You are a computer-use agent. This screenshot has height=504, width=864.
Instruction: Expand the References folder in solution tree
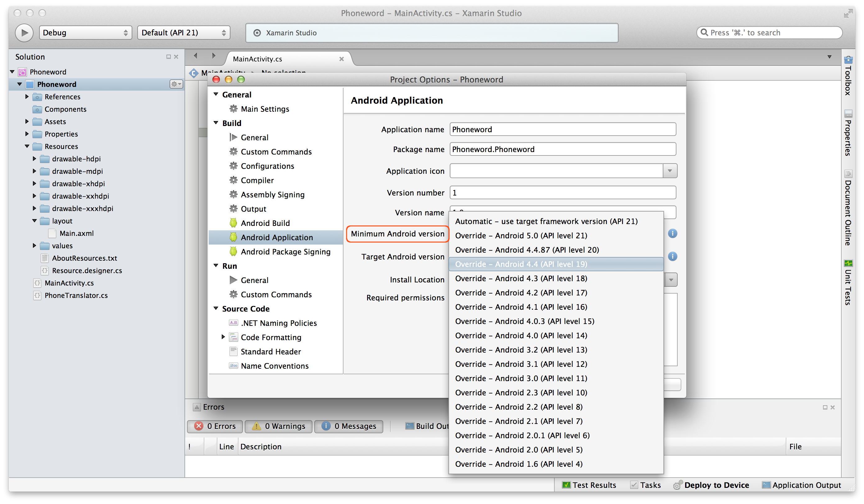pyautogui.click(x=27, y=97)
